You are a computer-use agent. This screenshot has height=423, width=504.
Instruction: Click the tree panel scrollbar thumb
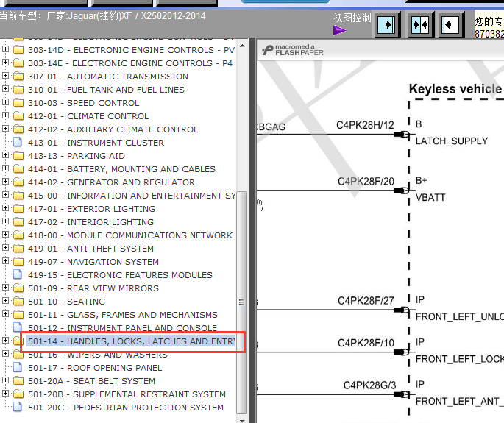click(x=241, y=302)
